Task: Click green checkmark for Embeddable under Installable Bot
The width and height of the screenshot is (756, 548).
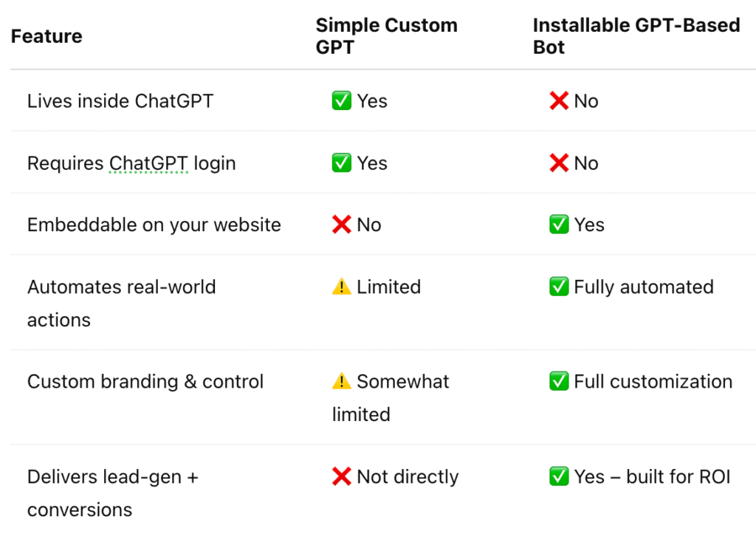Action: pyautogui.click(x=559, y=225)
